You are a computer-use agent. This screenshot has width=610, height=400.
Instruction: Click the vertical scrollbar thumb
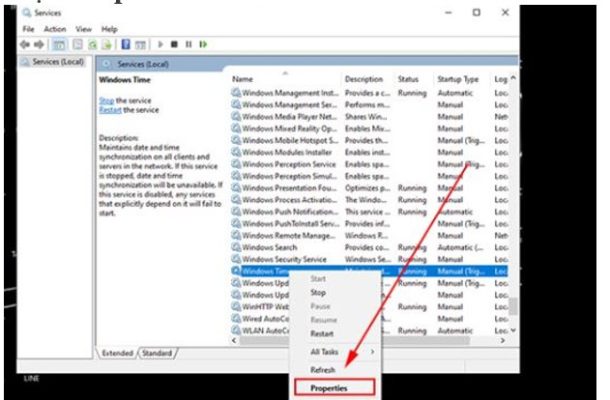point(514,307)
